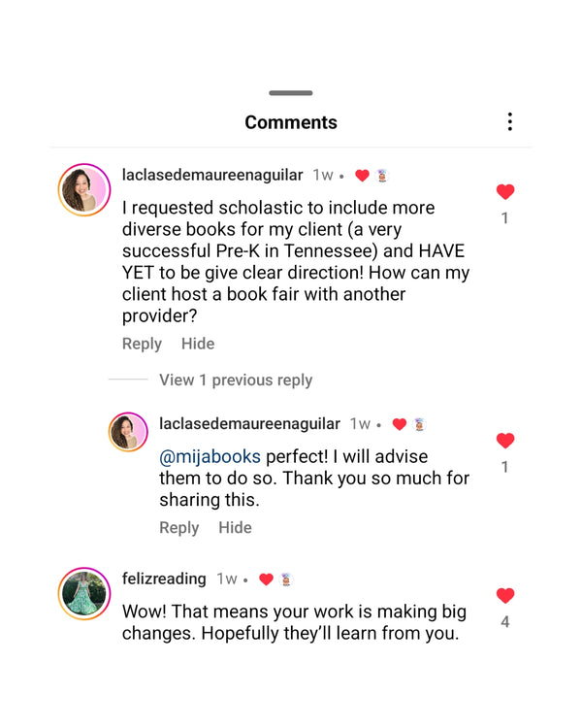The width and height of the screenshot is (582, 728).
Task: Like the @mijabooks reply comment
Action: click(x=504, y=441)
